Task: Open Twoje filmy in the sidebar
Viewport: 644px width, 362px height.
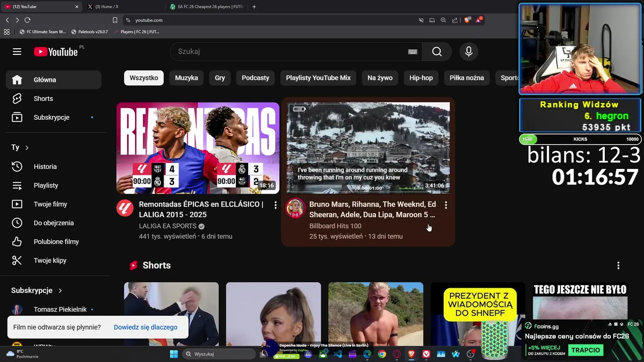Action: (54, 204)
